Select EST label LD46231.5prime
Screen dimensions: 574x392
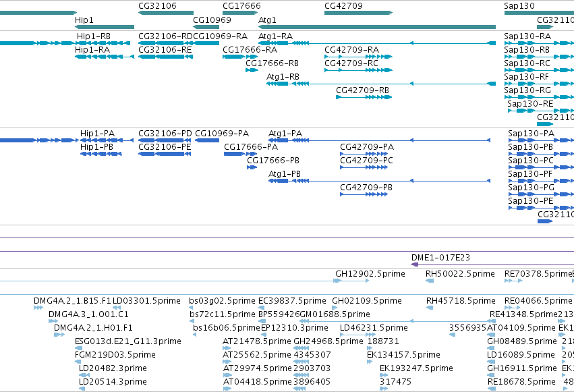[374, 328]
